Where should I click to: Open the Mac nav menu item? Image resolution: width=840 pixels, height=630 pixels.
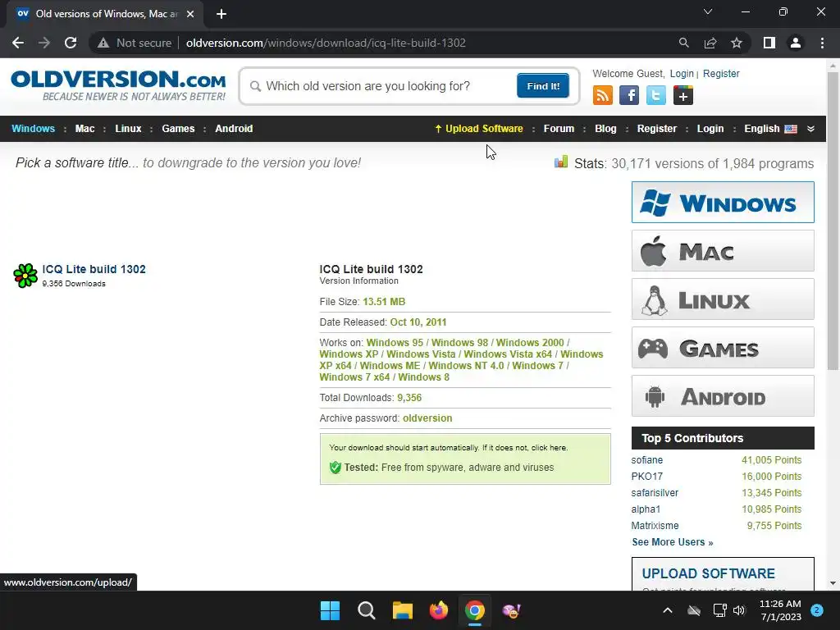coord(84,129)
